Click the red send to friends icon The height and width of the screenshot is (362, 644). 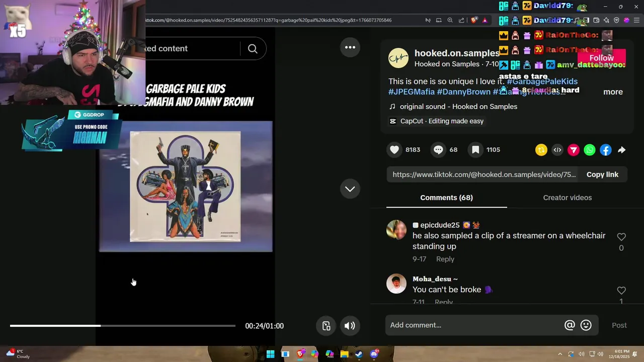pos(574,150)
